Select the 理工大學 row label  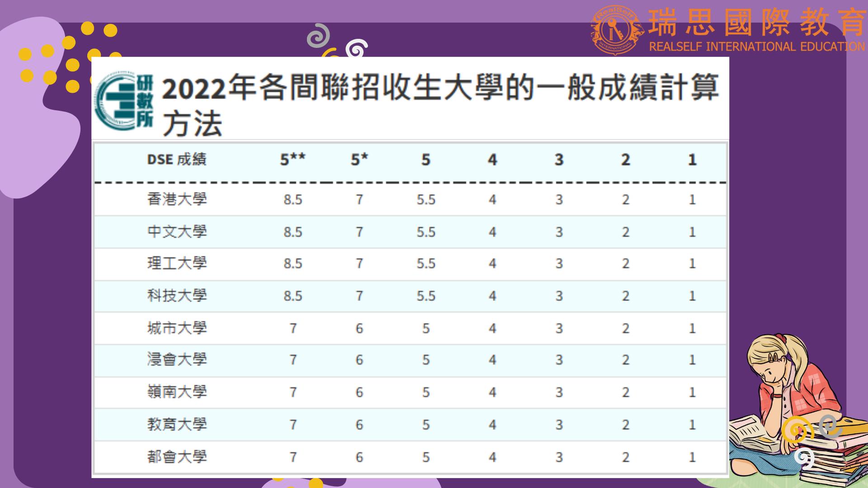point(177,263)
